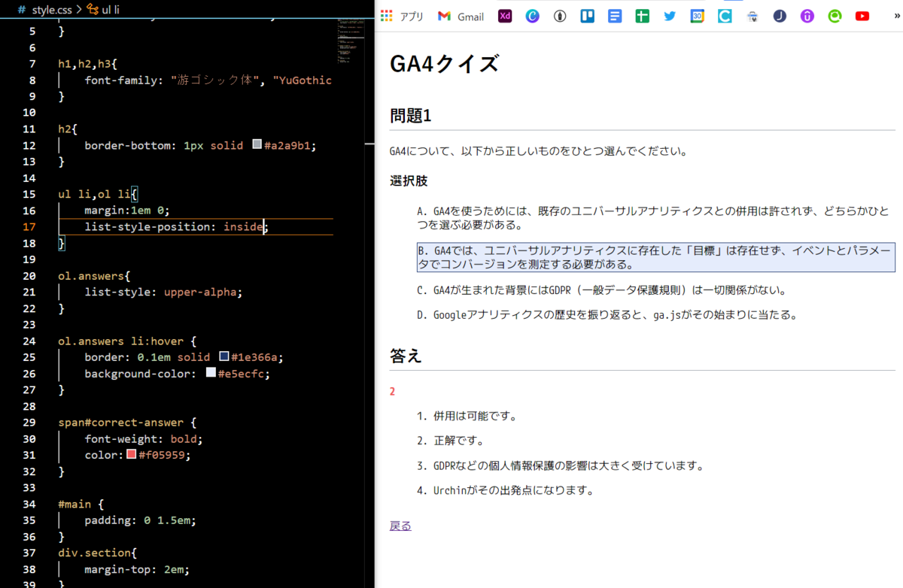Screen dimensions: 903x588
Task: Open the dark blue J bookmark icon
Action: tap(780, 16)
